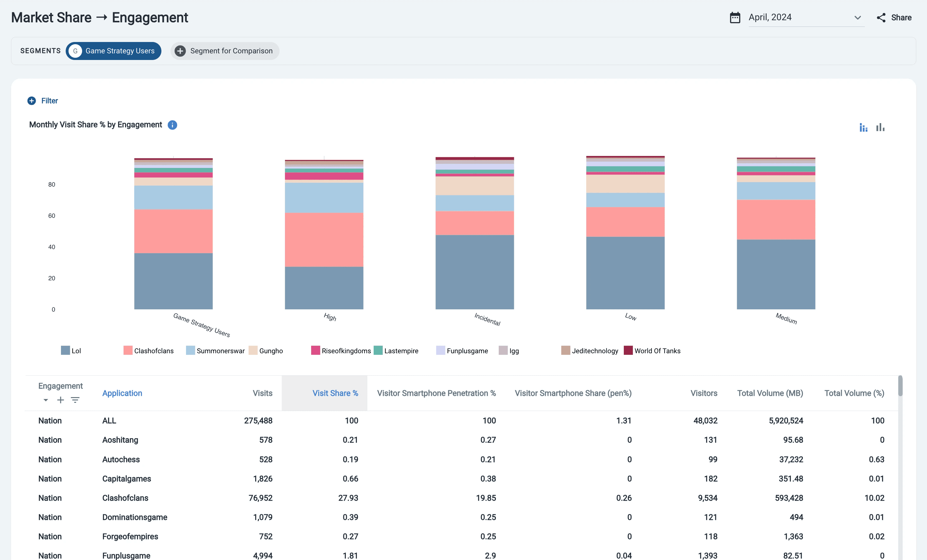The width and height of the screenshot is (927, 560).
Task: Select the Game Strategy Users segment chip
Action: pos(113,51)
